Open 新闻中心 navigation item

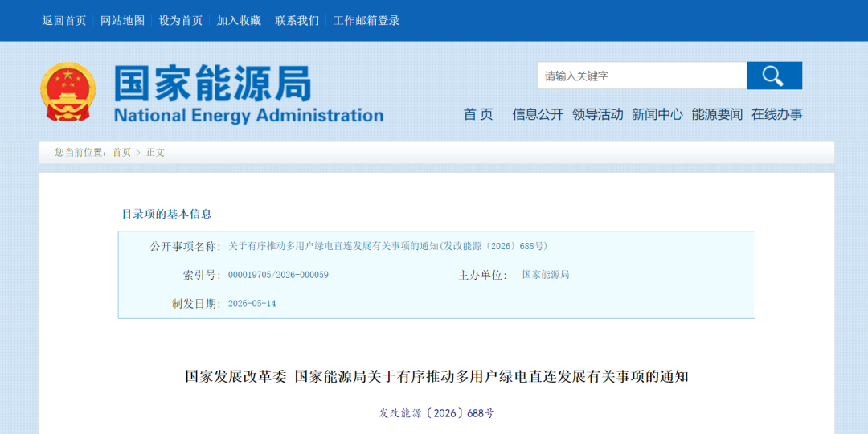657,114
